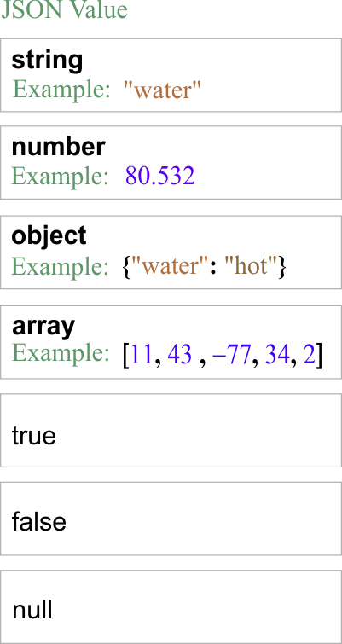The width and height of the screenshot is (342, 644).
Task: Click the Example label under array
Action: (x=61, y=353)
